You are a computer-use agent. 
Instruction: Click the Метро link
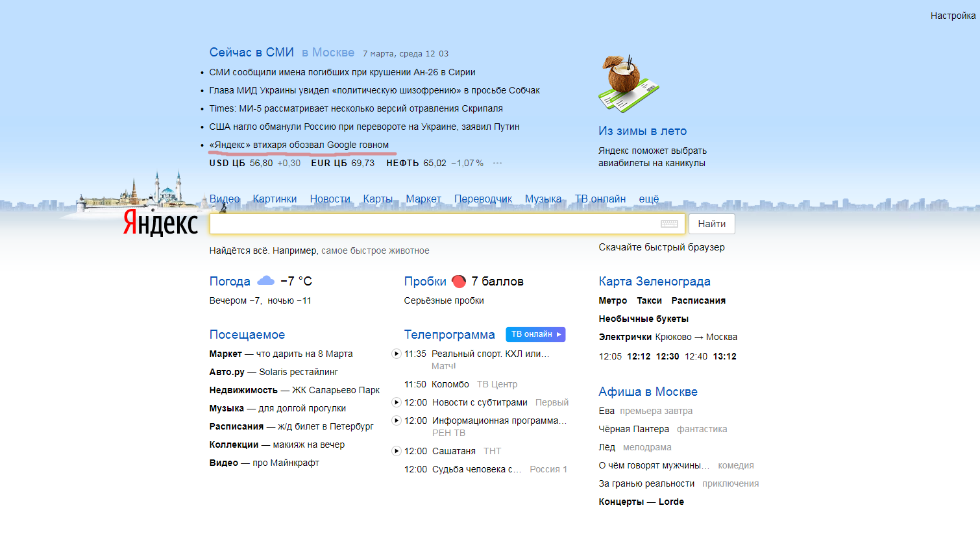[x=613, y=300]
